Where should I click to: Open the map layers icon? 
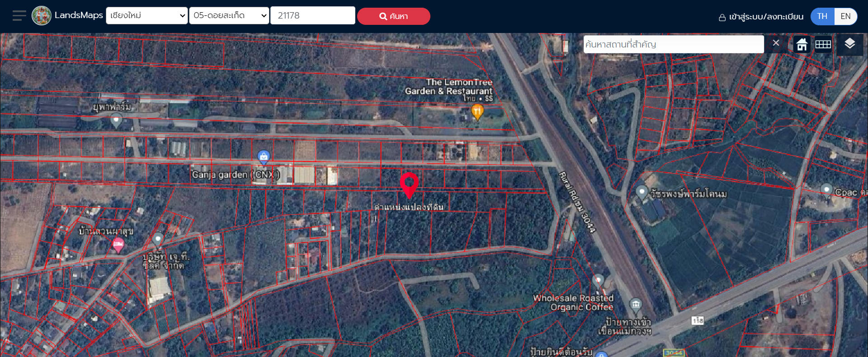pyautogui.click(x=849, y=44)
